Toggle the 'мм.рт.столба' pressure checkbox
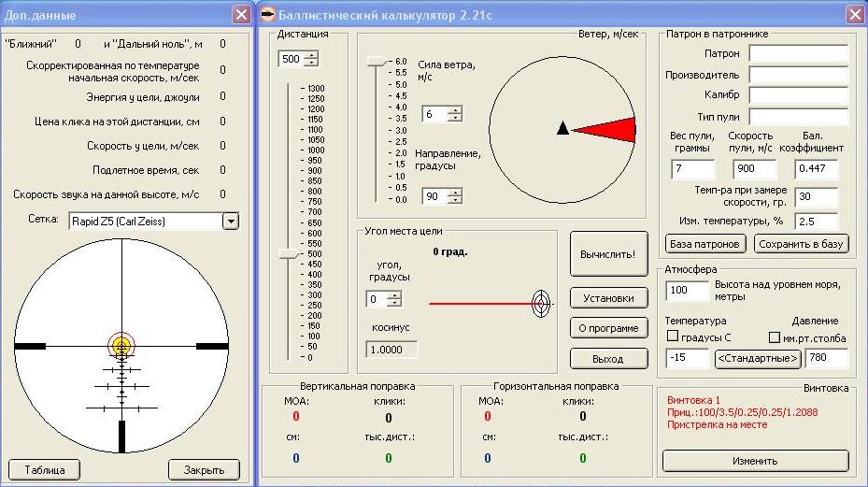Viewport: 868px width, 487px height. (775, 337)
